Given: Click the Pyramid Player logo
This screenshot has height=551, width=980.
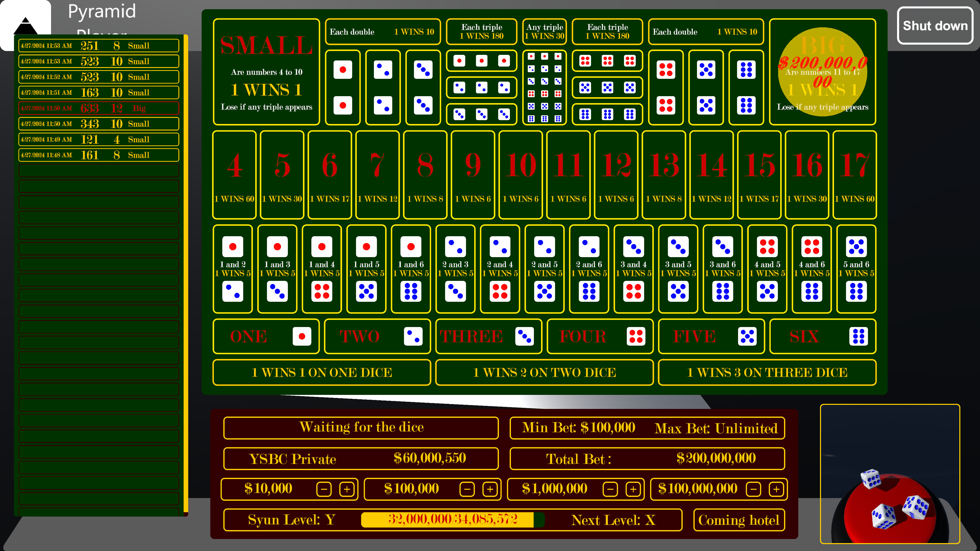Looking at the screenshot, I should tap(25, 23).
